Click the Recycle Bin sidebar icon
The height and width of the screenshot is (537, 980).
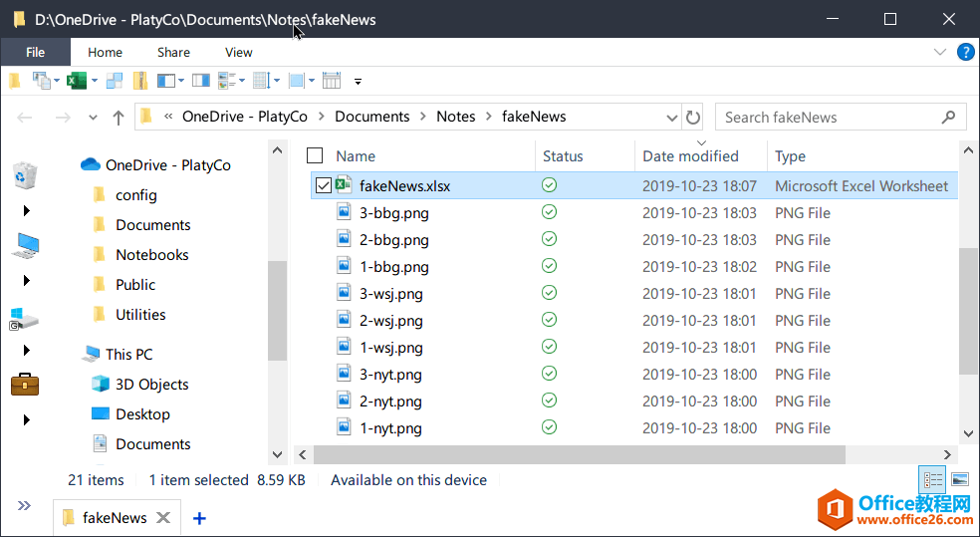[x=25, y=175]
